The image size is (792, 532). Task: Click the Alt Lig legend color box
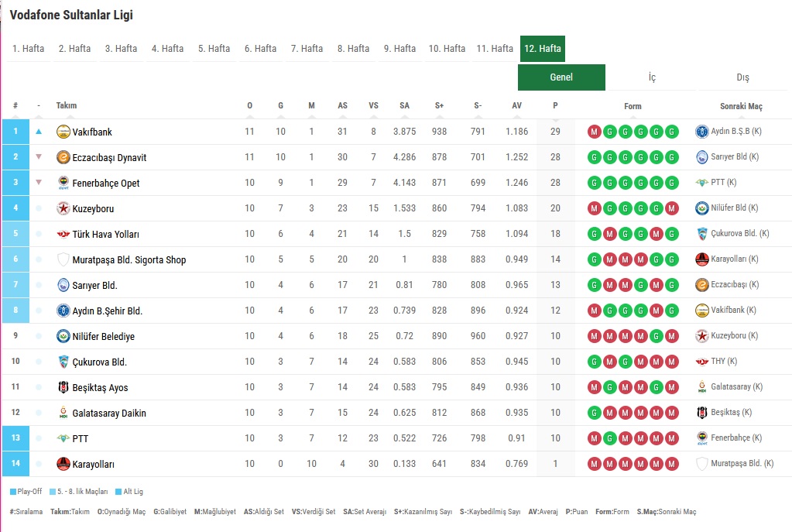(118, 492)
